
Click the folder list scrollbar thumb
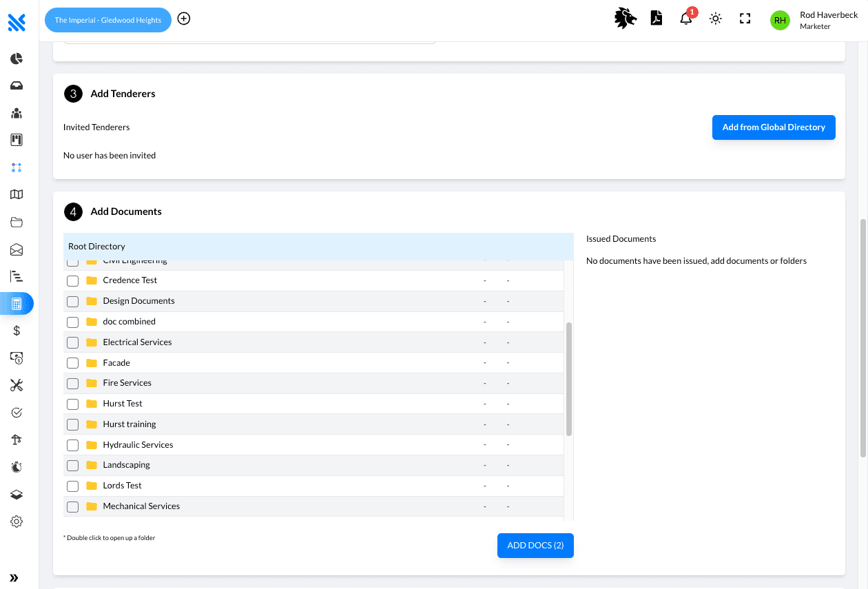569,379
